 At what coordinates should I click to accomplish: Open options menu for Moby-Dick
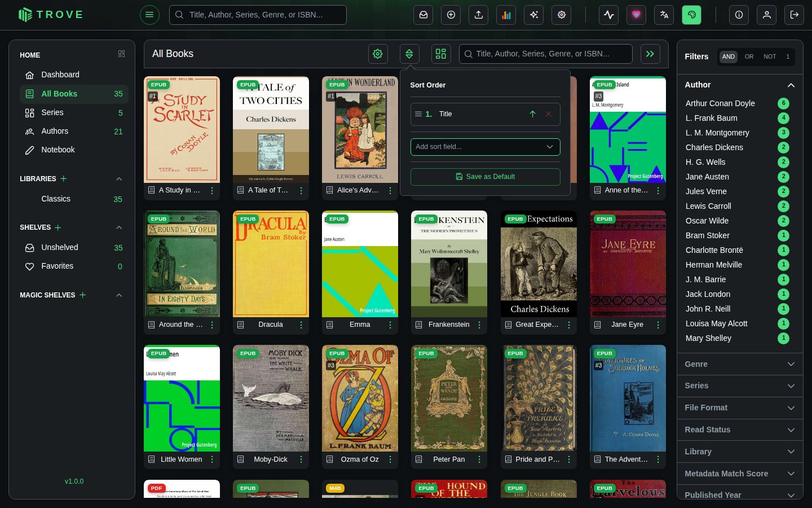click(x=301, y=459)
